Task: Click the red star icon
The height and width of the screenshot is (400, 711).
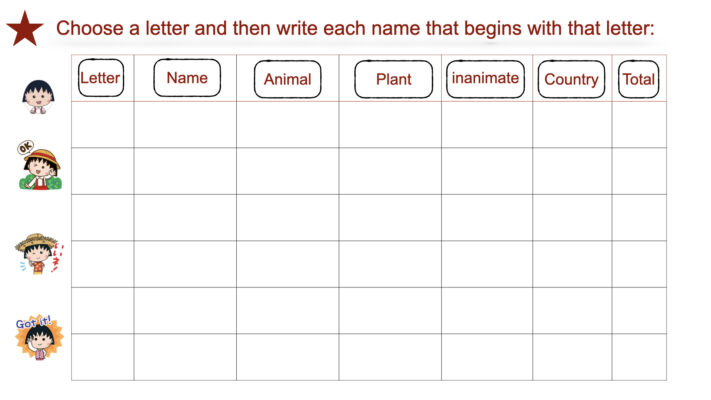Action: click(x=24, y=28)
